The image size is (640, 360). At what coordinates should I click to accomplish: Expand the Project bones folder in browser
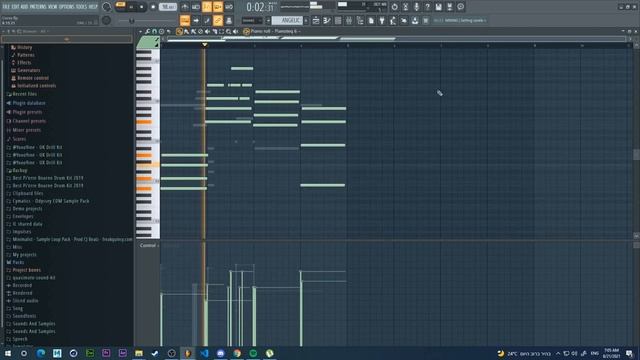pos(26,270)
